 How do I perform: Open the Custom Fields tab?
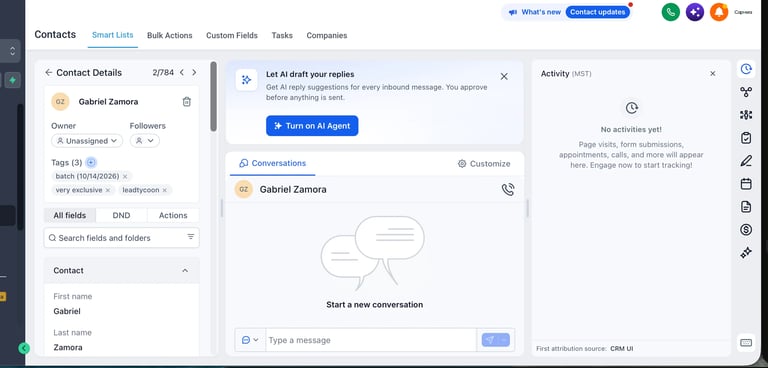pos(232,35)
